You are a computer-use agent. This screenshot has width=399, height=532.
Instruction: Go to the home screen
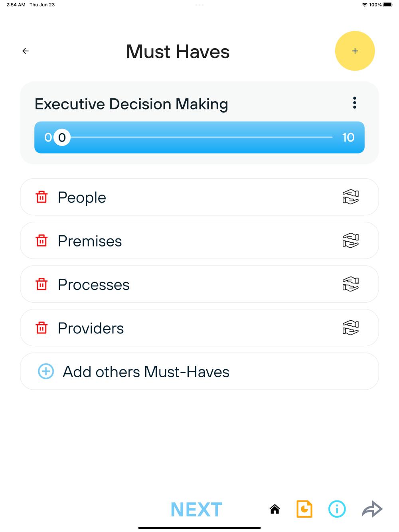point(275,509)
